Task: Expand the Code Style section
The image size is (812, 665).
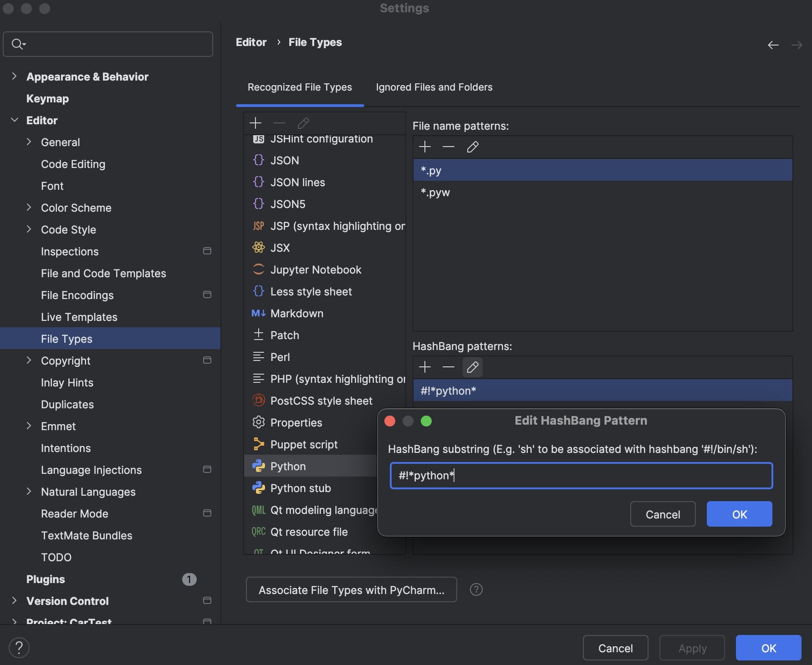Action: tap(29, 229)
